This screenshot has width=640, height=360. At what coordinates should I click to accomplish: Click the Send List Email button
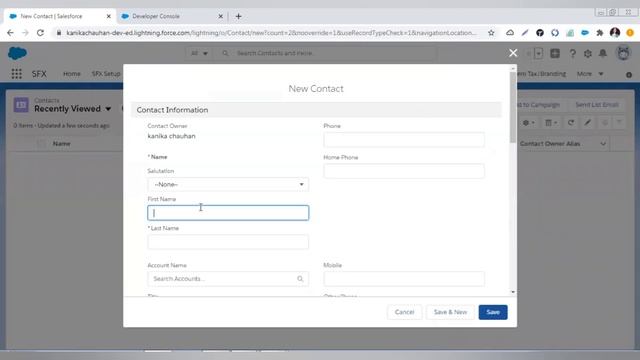[597, 105]
